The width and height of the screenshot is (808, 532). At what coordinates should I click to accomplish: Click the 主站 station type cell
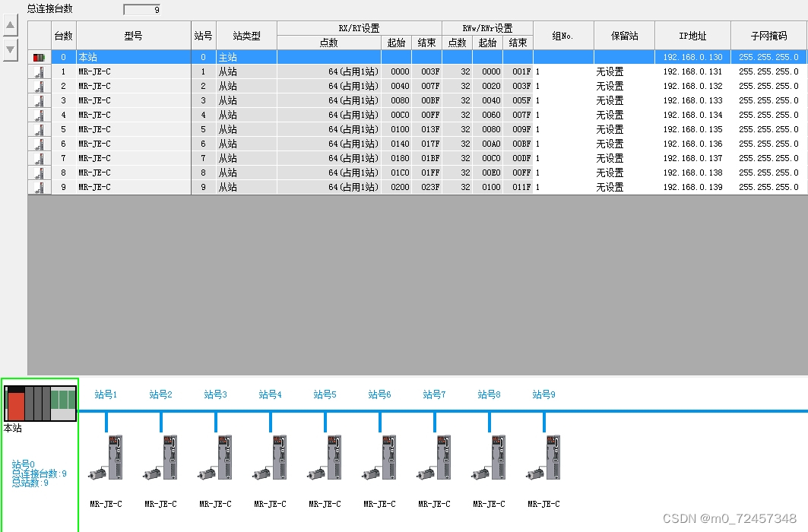tap(247, 57)
